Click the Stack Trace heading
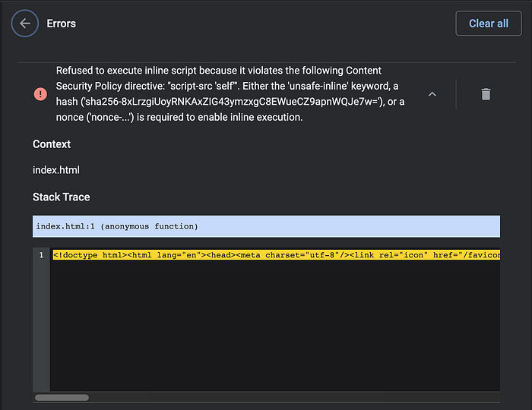532x410 pixels. 61,197
